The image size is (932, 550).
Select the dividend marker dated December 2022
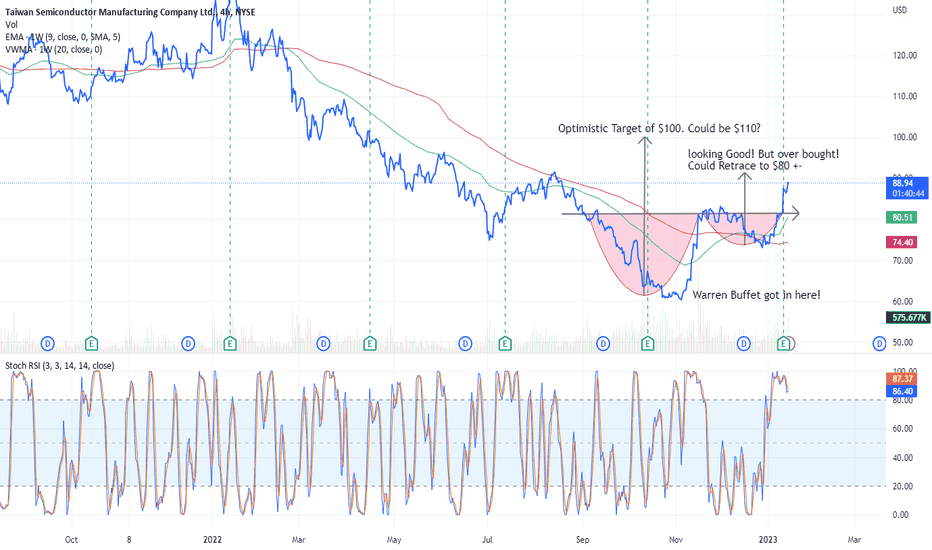[744, 343]
